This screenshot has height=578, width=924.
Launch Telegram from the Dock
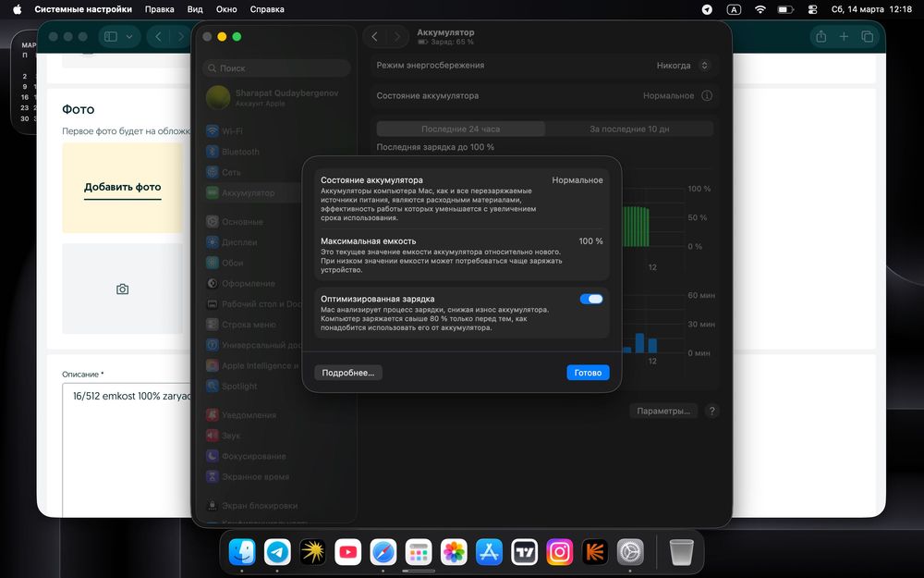pyautogui.click(x=277, y=552)
